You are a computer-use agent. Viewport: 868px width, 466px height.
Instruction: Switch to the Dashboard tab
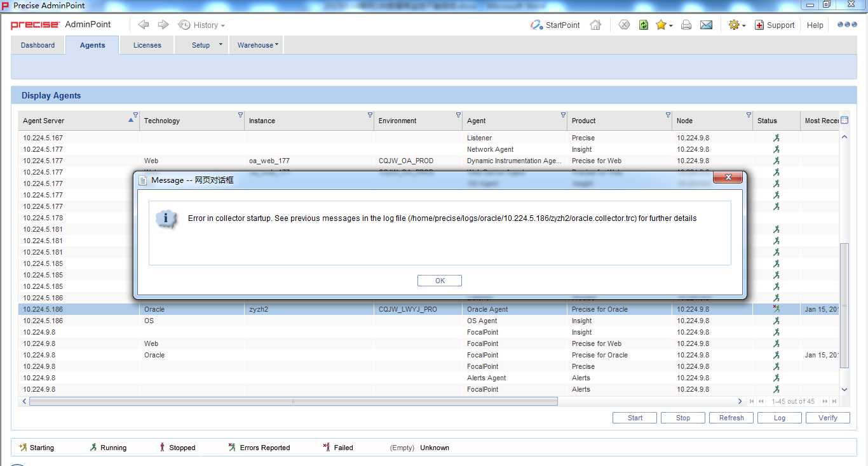point(37,45)
